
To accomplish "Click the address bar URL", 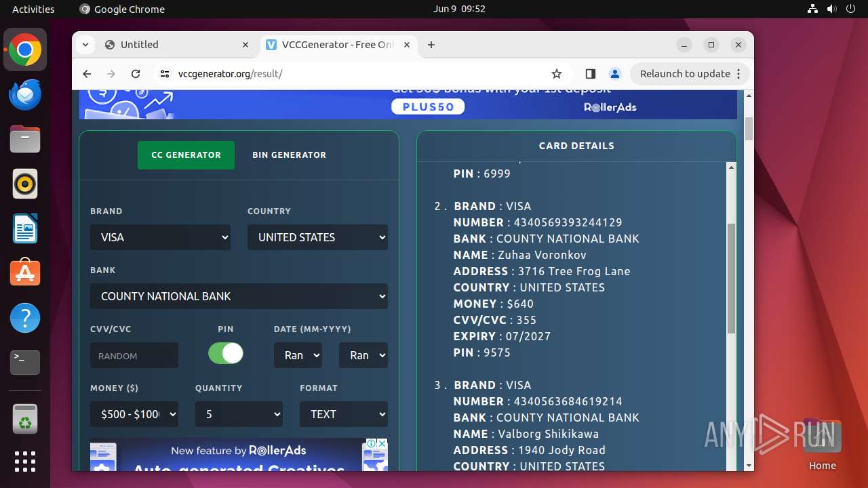I will (x=230, y=74).
